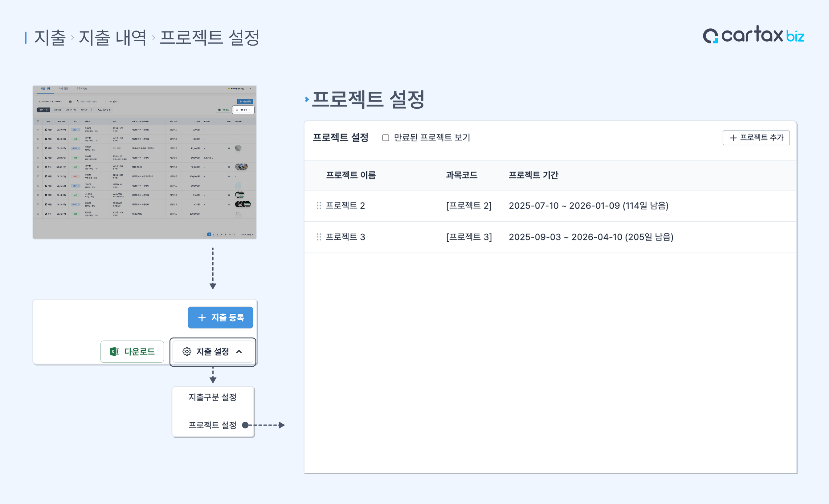Collapse the 지출 설정 dropdown chevron

pyautogui.click(x=239, y=352)
